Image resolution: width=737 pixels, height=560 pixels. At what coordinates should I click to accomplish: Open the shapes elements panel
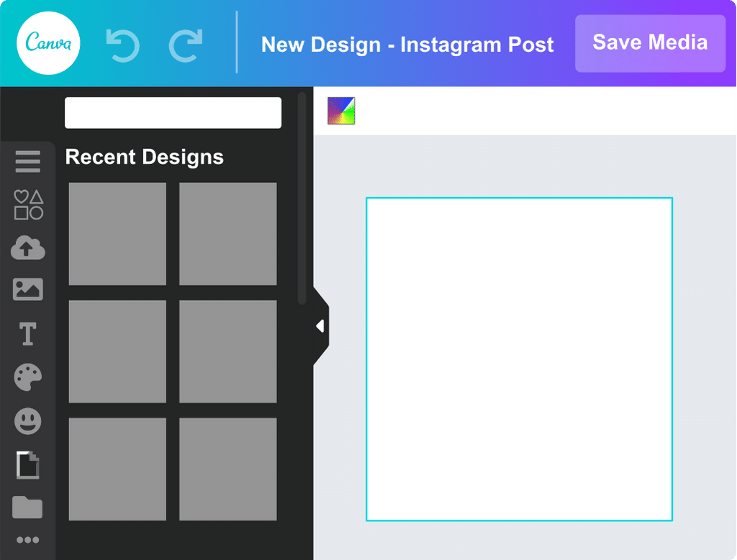pos(28,204)
